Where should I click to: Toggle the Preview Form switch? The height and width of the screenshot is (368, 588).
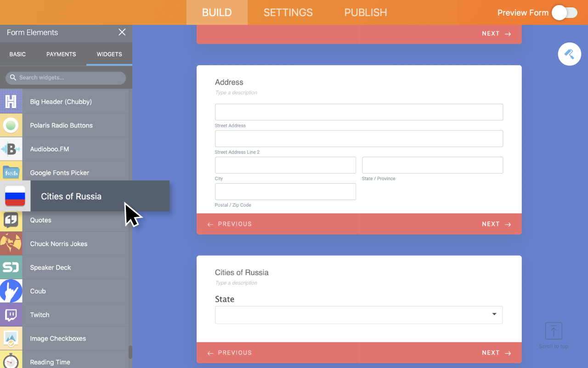[565, 12]
